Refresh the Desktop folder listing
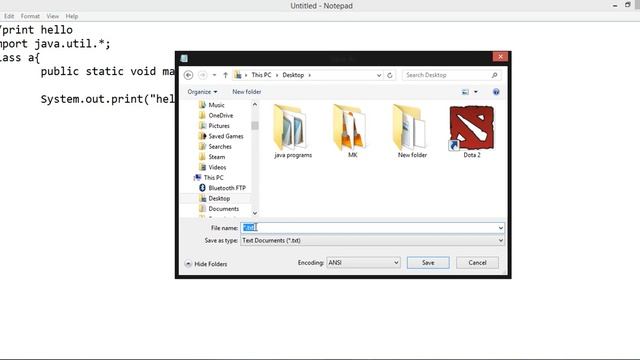 [x=390, y=75]
